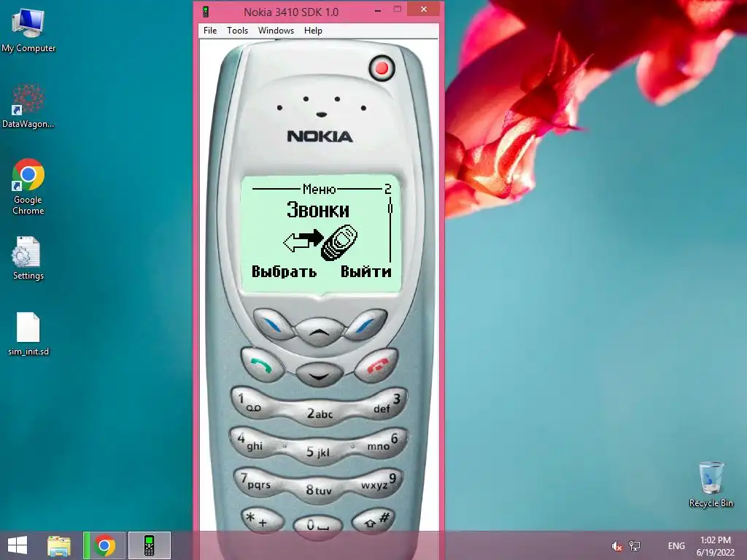This screenshot has height=560, width=747.
Task: Open the Help menu
Action: [x=313, y=31]
